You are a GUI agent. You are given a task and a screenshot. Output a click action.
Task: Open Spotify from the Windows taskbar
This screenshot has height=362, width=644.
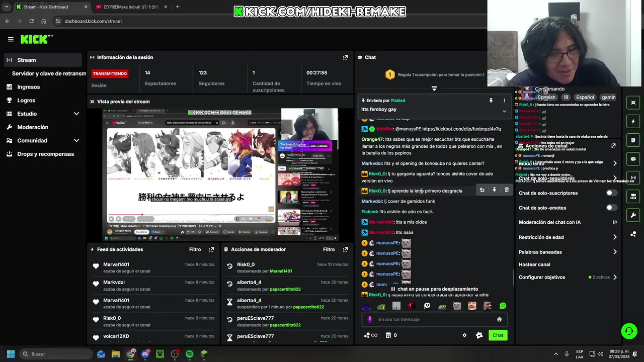189,354
